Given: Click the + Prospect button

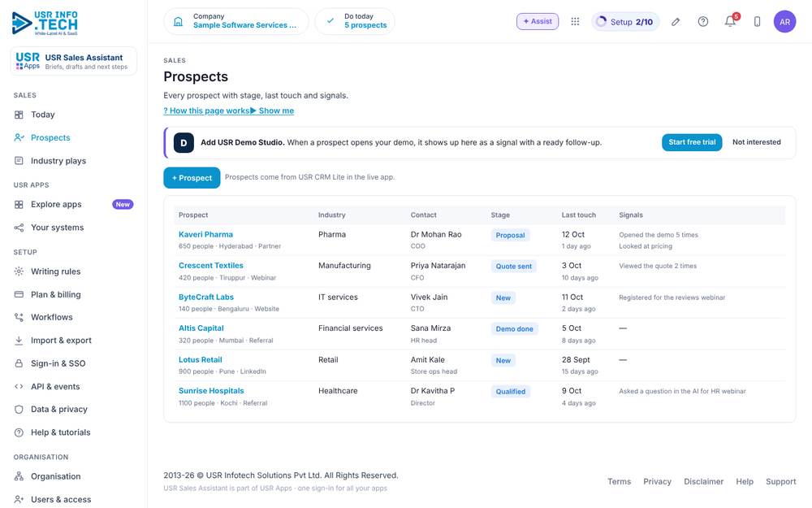Looking at the screenshot, I should tap(192, 178).
